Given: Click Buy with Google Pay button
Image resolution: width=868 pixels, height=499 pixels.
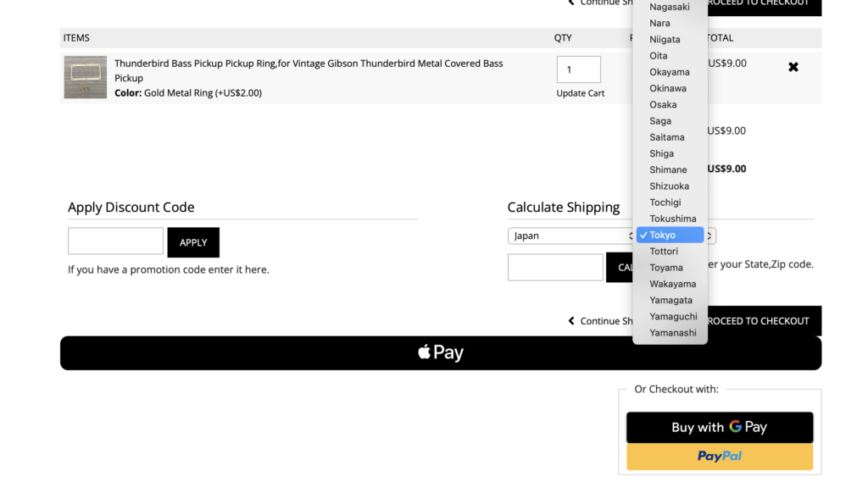Looking at the screenshot, I should pyautogui.click(x=719, y=427).
